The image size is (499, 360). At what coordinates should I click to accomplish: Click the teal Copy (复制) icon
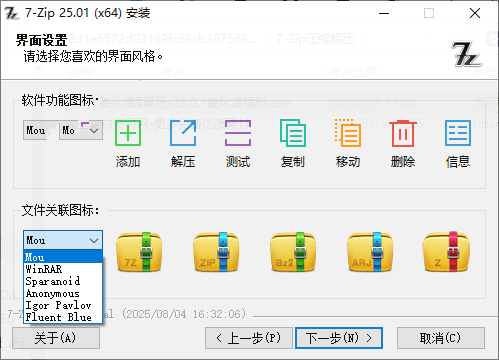[x=293, y=133]
